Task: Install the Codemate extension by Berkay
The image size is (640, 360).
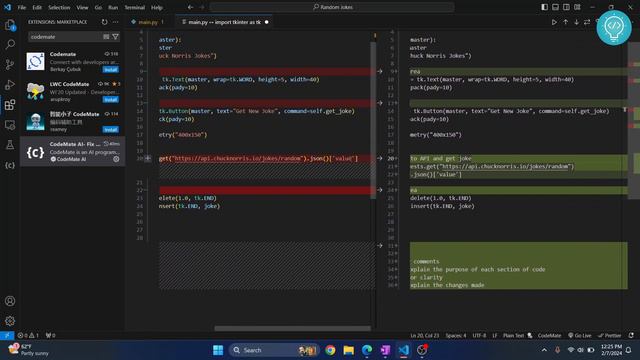Action: coord(111,70)
